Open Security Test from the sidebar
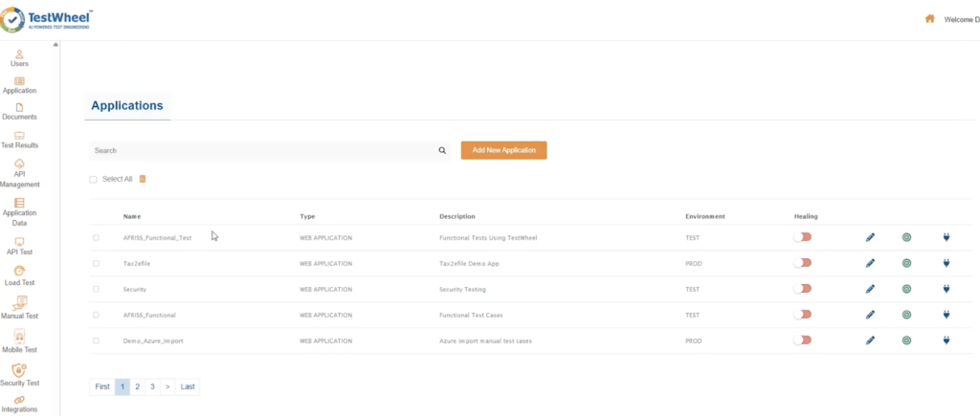Viewport: 980px width, 416px height. [19, 375]
